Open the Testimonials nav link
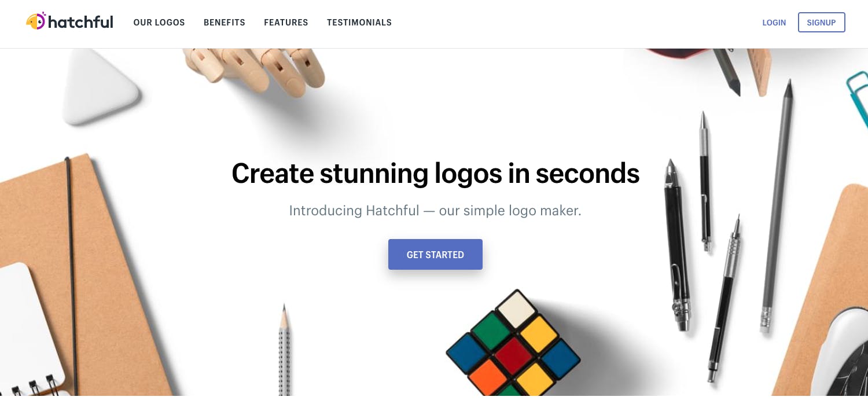 tap(359, 23)
